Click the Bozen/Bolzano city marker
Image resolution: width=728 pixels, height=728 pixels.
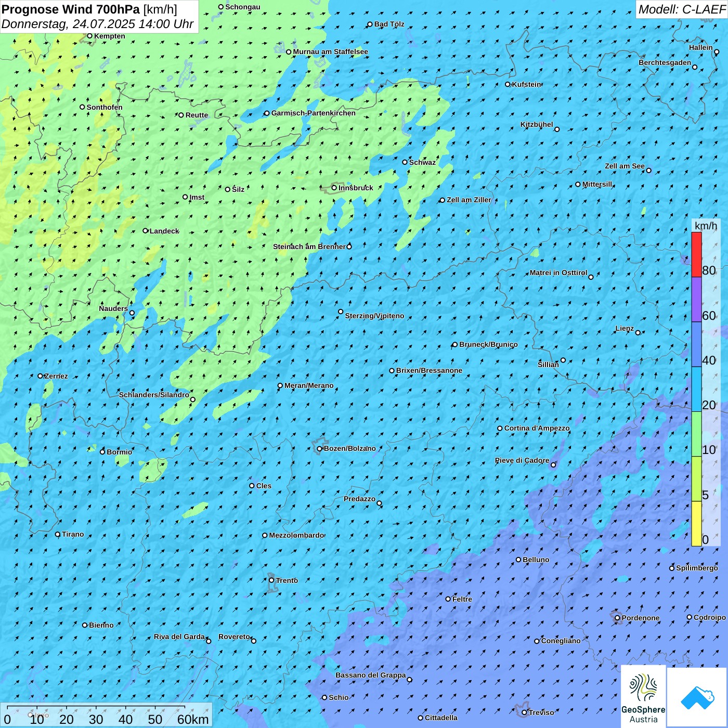[x=320, y=449]
